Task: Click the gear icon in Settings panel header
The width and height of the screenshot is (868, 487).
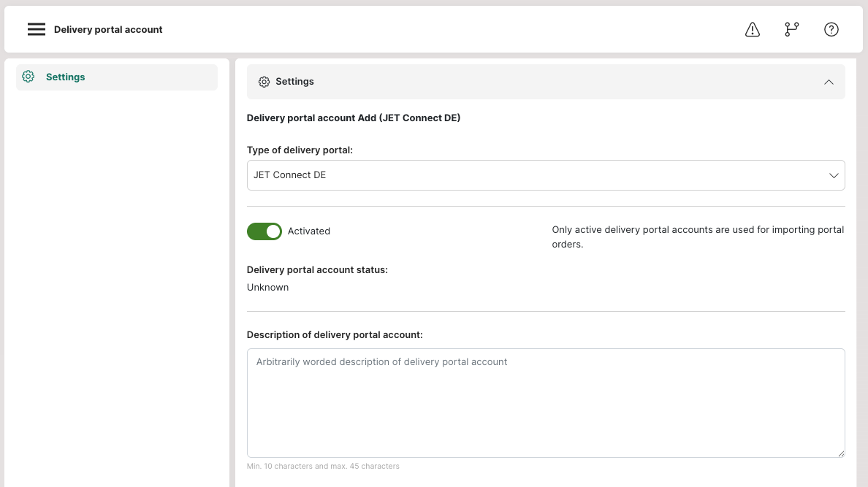Action: (x=264, y=82)
